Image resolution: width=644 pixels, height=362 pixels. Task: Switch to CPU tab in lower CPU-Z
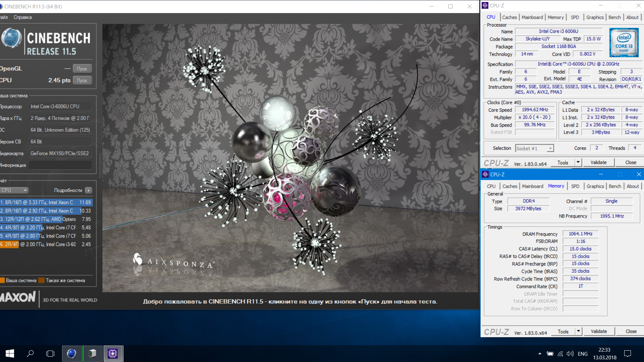point(491,186)
